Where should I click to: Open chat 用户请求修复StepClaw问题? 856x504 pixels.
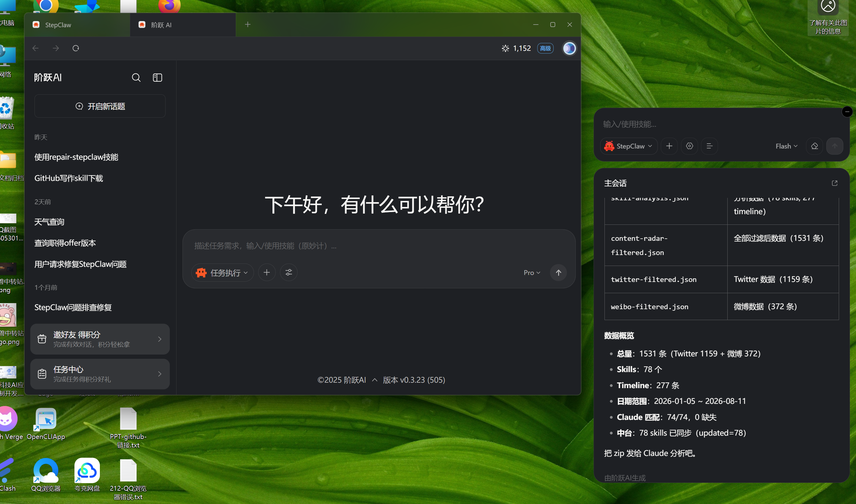coord(80,264)
